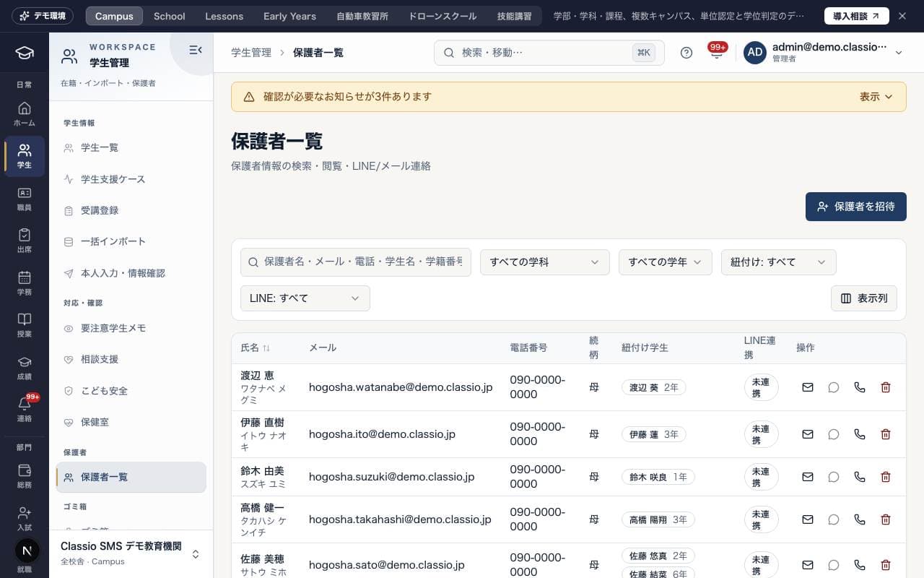Open LINE: すべて filter
Screen dimensions: 924x578
[x=305, y=298]
